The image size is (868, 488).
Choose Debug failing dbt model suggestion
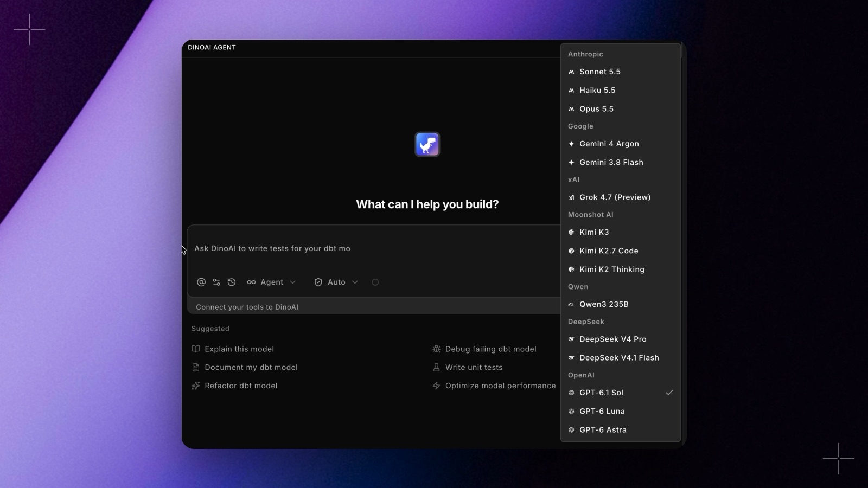click(484, 349)
